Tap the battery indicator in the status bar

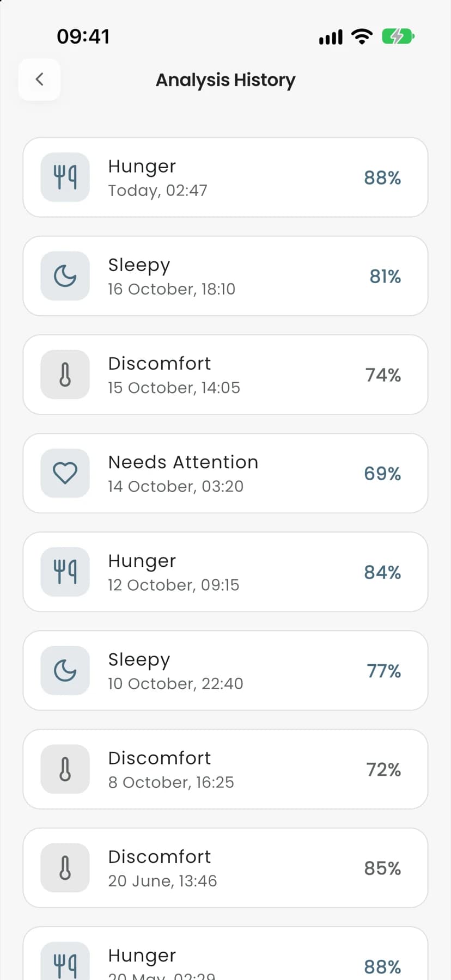pyautogui.click(x=398, y=36)
